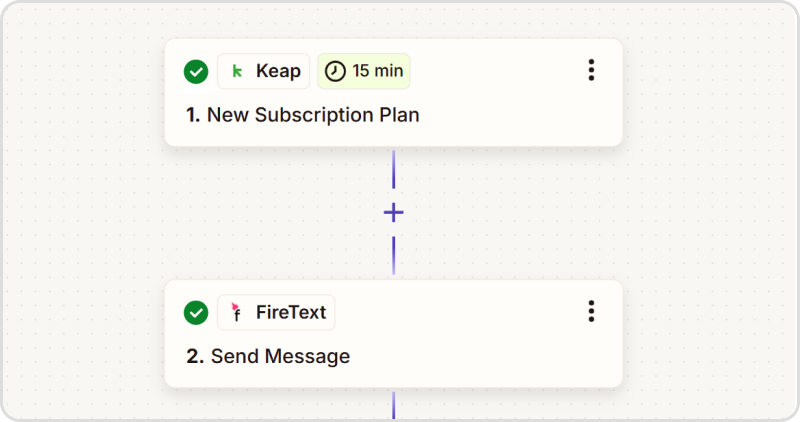Click the Keap app name label
Image resolution: width=800 pixels, height=422 pixels.
point(278,71)
